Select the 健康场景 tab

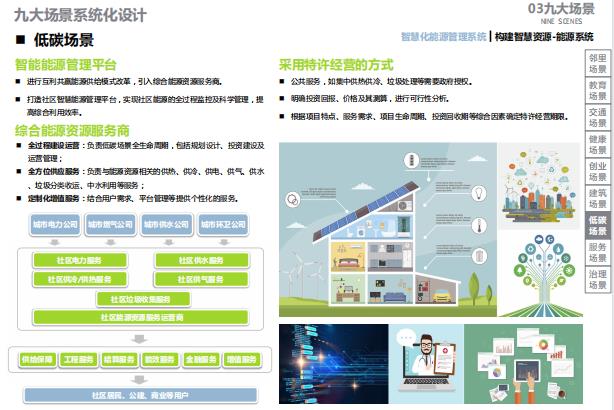(x=598, y=144)
